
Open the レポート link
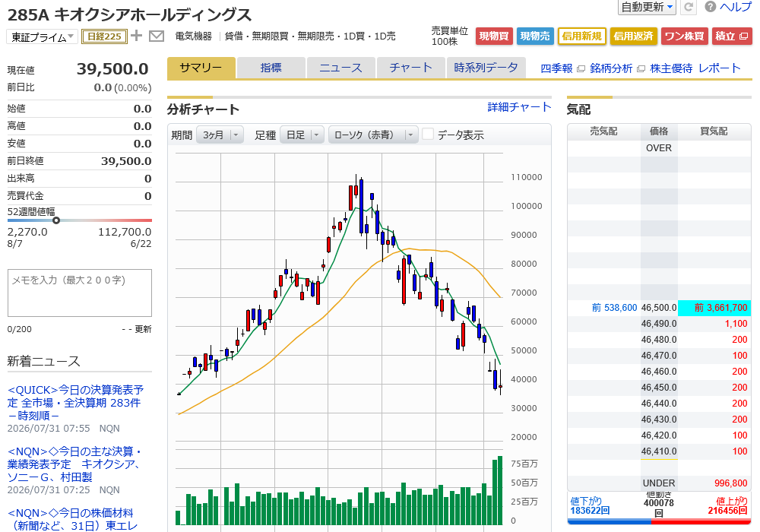coord(719,69)
